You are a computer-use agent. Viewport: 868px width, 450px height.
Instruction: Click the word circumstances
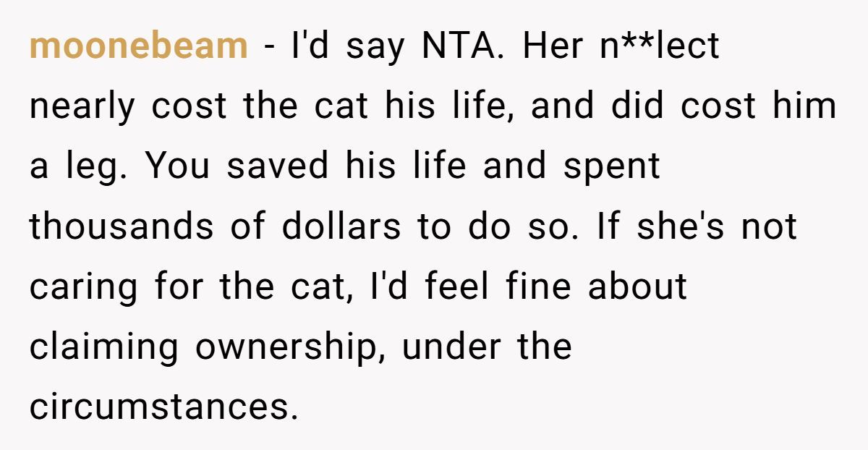(x=163, y=407)
